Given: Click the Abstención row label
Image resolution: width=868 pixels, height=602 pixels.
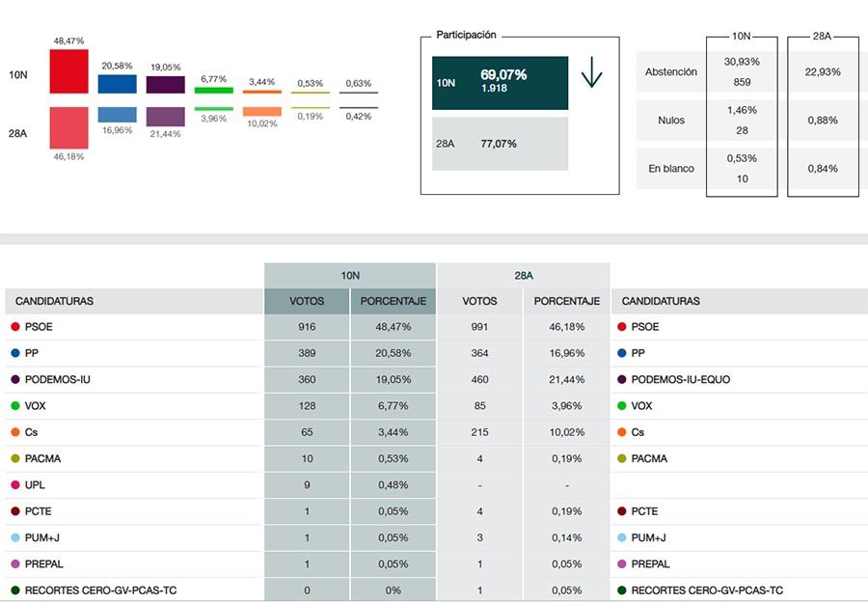Looking at the screenshot, I should click(671, 72).
